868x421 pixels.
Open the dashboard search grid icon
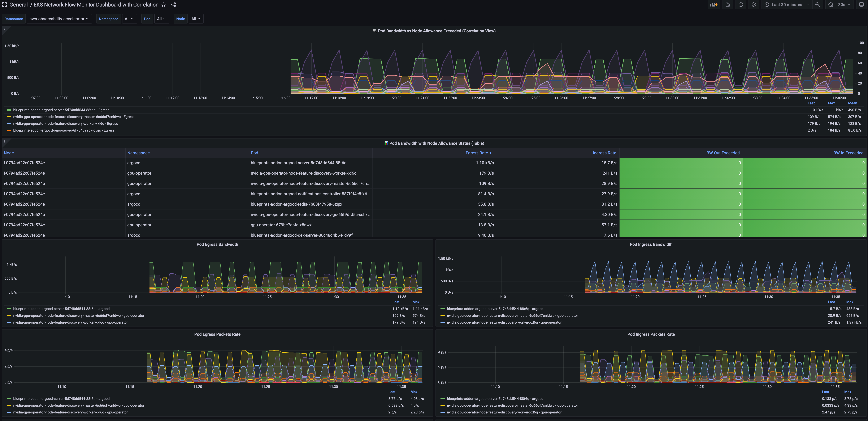pos(4,5)
